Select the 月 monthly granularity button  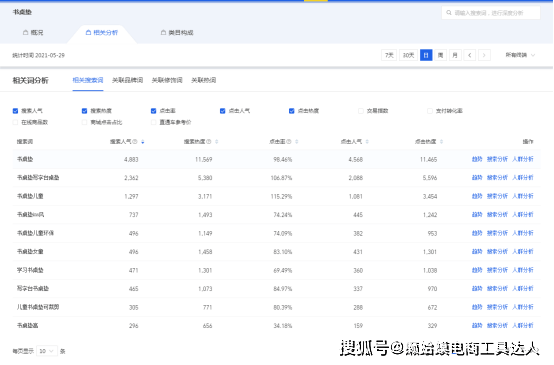[455, 55]
